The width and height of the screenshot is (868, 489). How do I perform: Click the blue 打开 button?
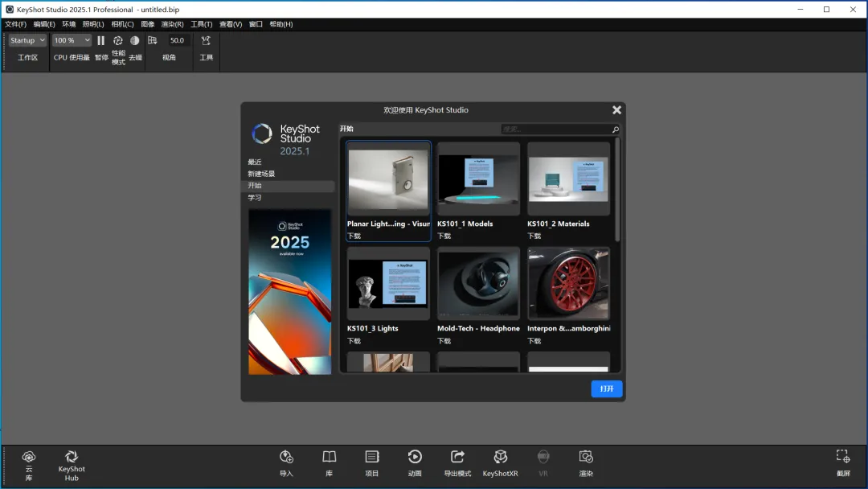(607, 388)
